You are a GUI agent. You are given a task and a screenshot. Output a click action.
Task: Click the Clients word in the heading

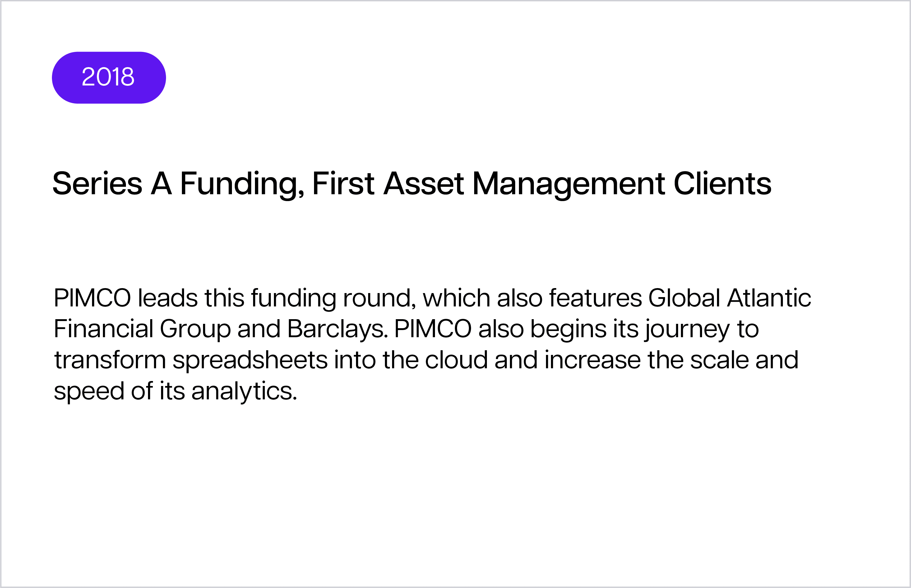[722, 184]
